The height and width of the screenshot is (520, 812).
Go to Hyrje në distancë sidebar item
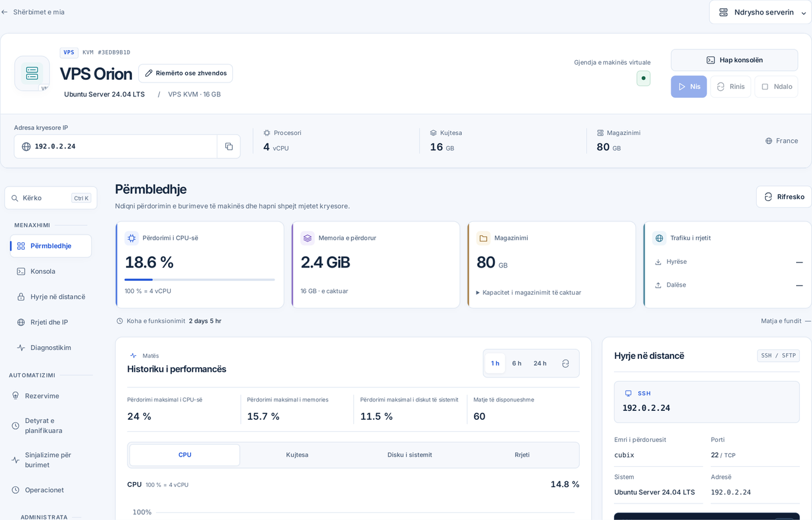51,297
